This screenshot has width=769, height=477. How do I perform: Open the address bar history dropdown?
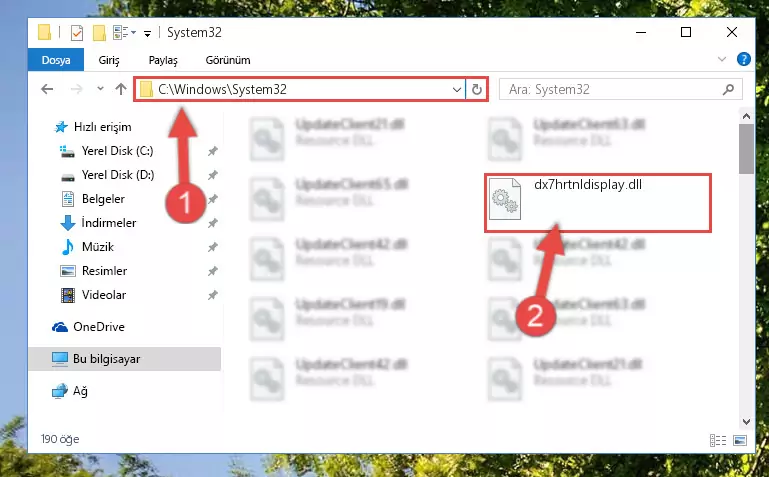click(457, 89)
